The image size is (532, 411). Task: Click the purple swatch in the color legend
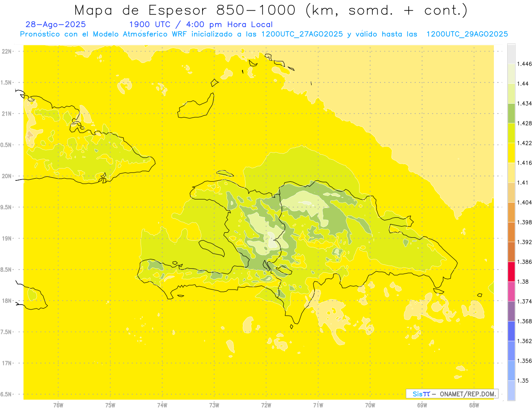coord(511,311)
